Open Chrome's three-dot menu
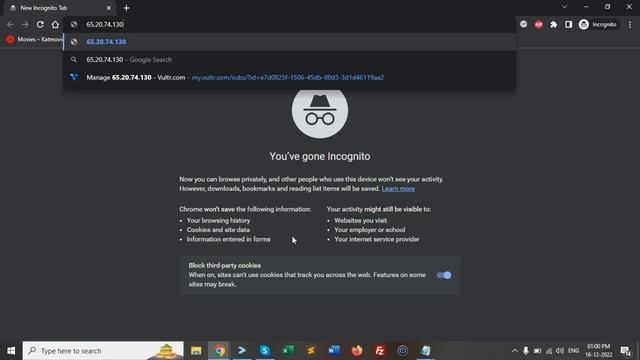Viewport: 640px width, 360px height. pyautogui.click(x=630, y=24)
